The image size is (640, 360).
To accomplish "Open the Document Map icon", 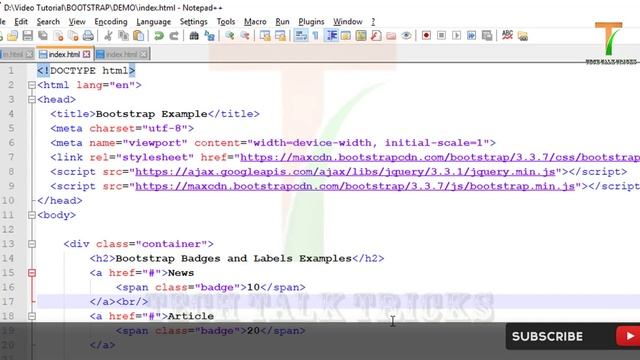I will (361, 36).
